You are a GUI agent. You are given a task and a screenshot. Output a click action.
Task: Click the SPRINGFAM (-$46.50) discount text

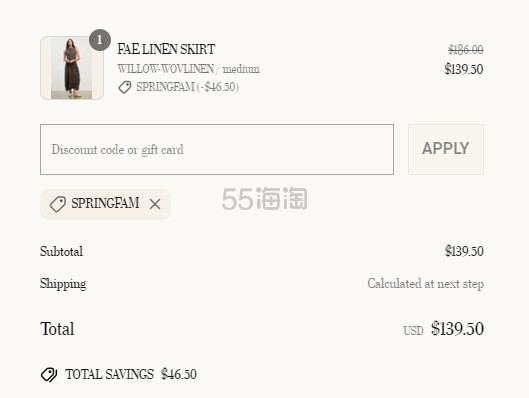click(188, 87)
